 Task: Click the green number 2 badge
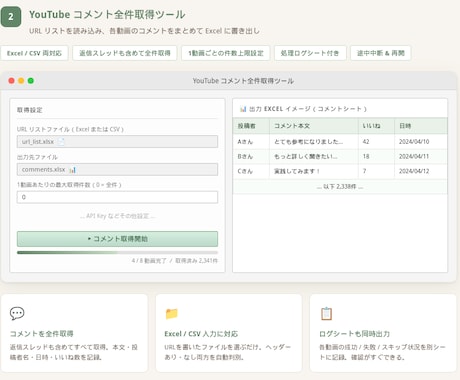click(x=11, y=16)
